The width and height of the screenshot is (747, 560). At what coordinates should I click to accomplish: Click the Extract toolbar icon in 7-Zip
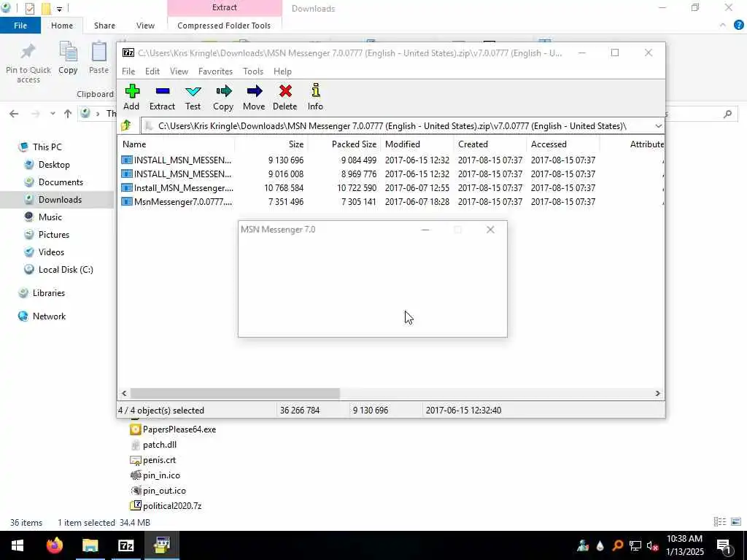click(x=162, y=97)
